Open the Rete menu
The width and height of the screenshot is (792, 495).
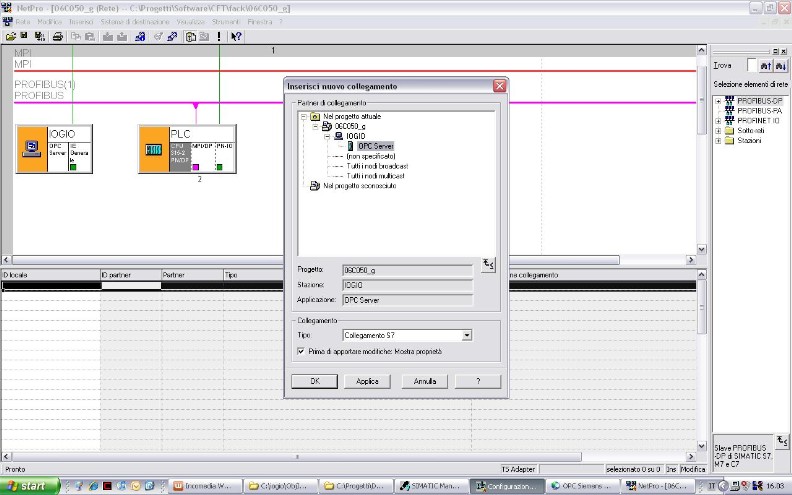click(23, 22)
